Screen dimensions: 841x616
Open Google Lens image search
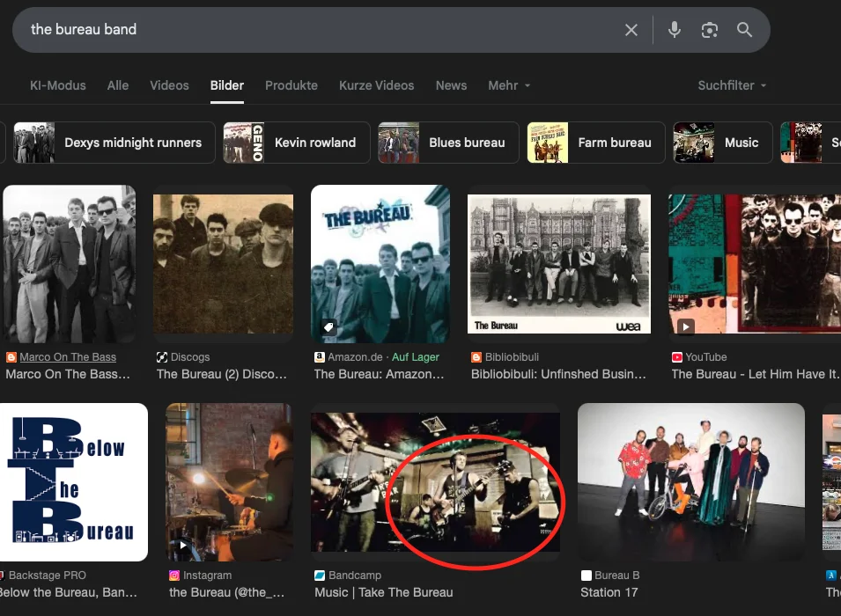point(710,30)
